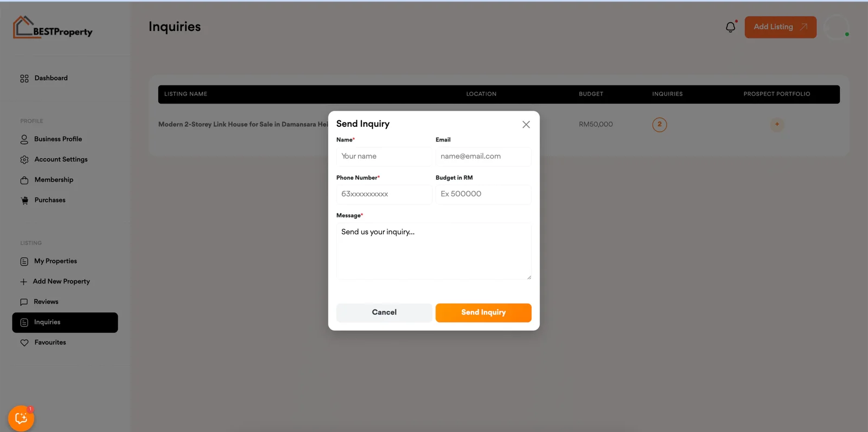Image resolution: width=868 pixels, height=432 pixels.
Task: Click Add New Property in sidebar
Action: [61, 281]
